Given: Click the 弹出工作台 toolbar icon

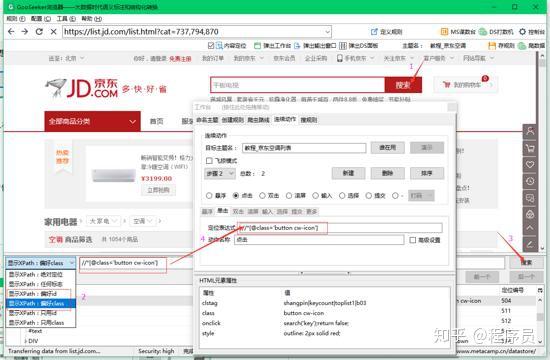Looking at the screenshot, I should (257, 46).
